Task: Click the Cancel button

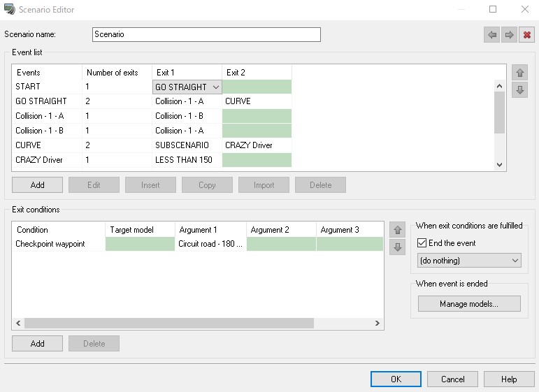Action: point(452,379)
